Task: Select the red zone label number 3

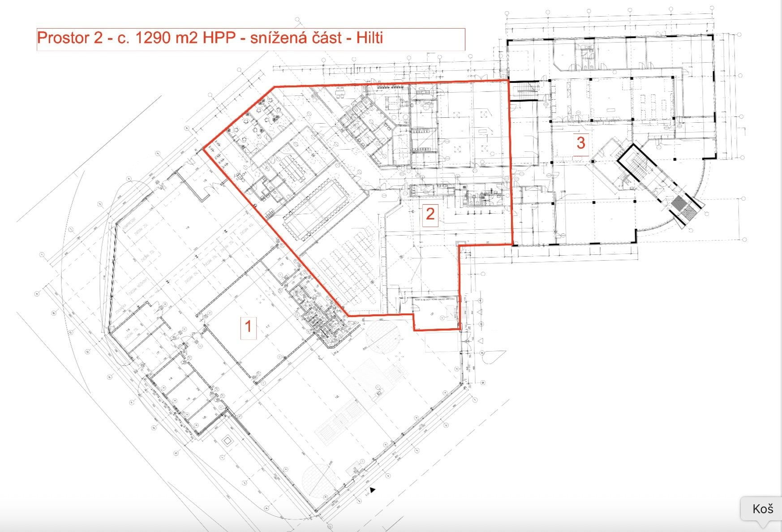Action: pos(580,143)
